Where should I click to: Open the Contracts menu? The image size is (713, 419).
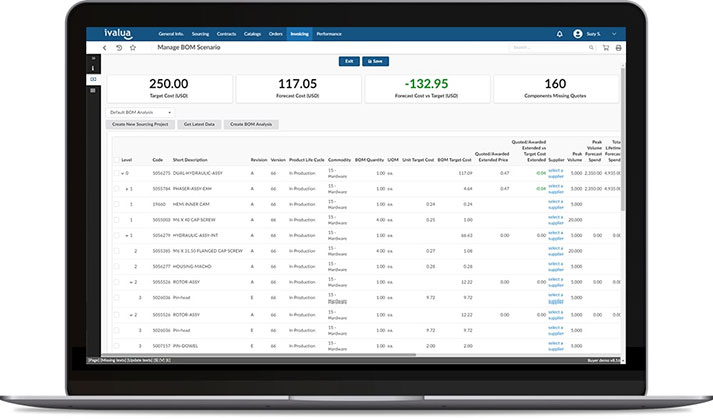[x=226, y=34]
